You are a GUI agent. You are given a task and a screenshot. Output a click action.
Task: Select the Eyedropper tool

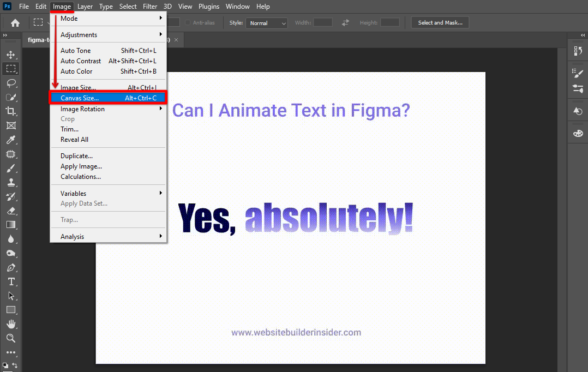coord(11,140)
